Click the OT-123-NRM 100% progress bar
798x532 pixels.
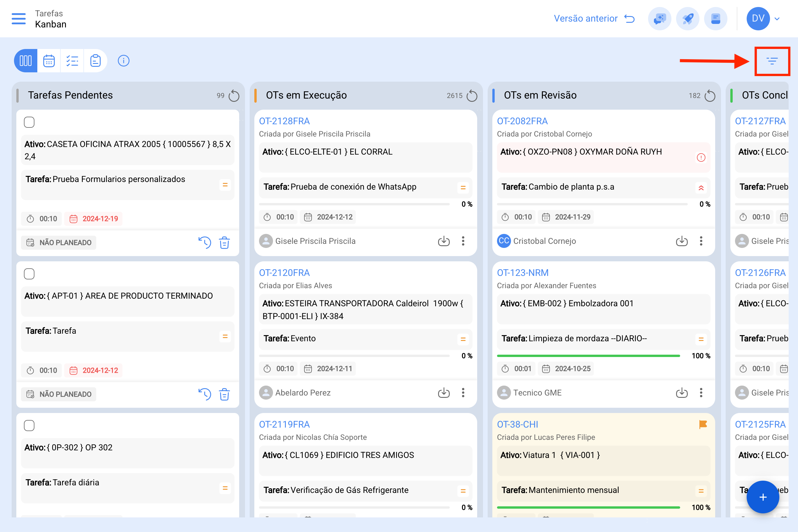[x=588, y=356]
